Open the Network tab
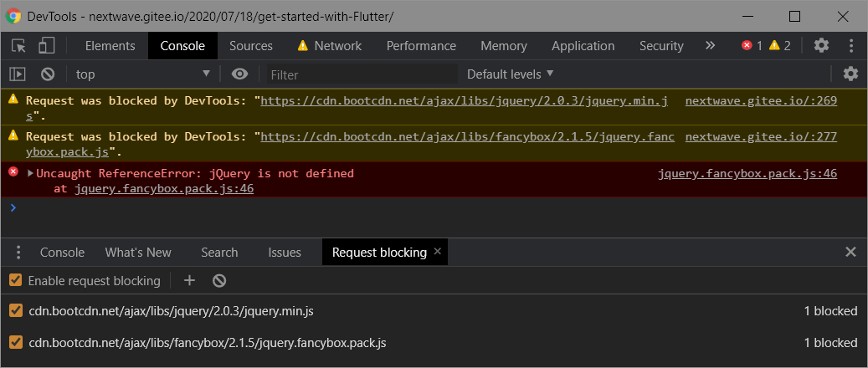This screenshot has height=368, width=868. click(x=330, y=46)
